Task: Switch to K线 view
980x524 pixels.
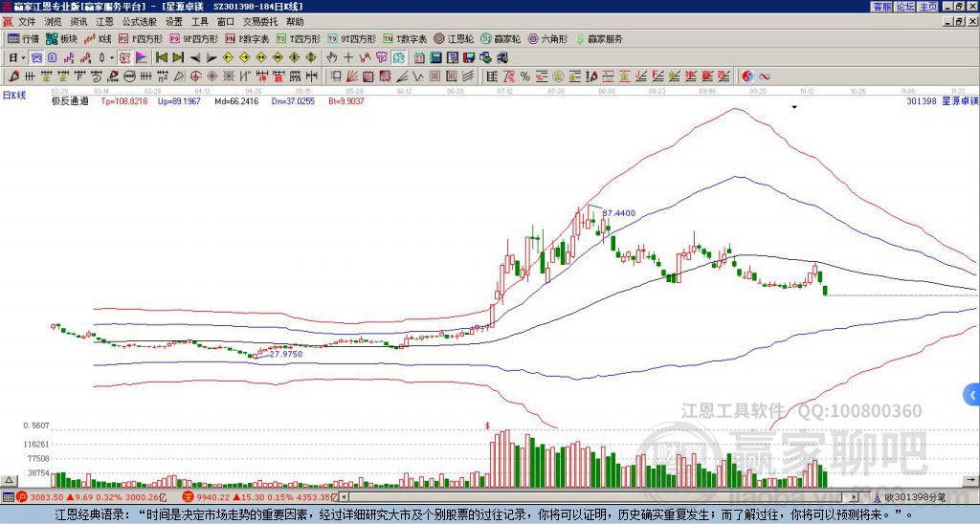Action: [x=98, y=38]
